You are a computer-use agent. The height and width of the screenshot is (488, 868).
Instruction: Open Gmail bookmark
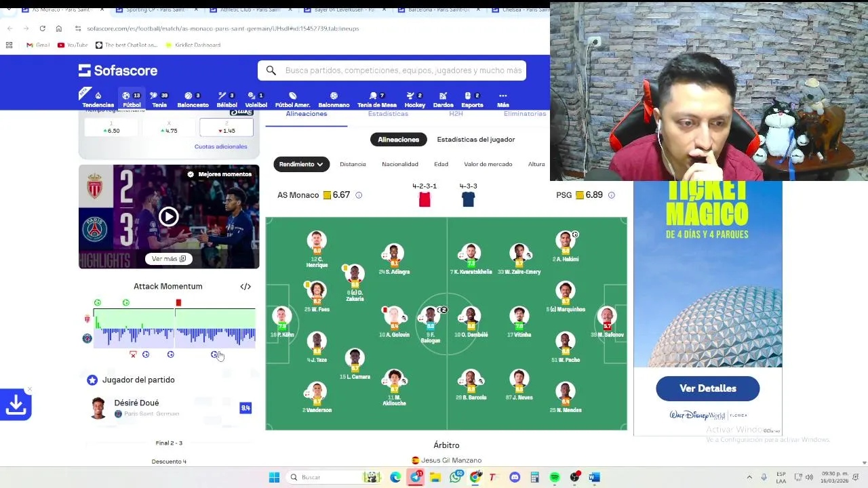(x=38, y=45)
